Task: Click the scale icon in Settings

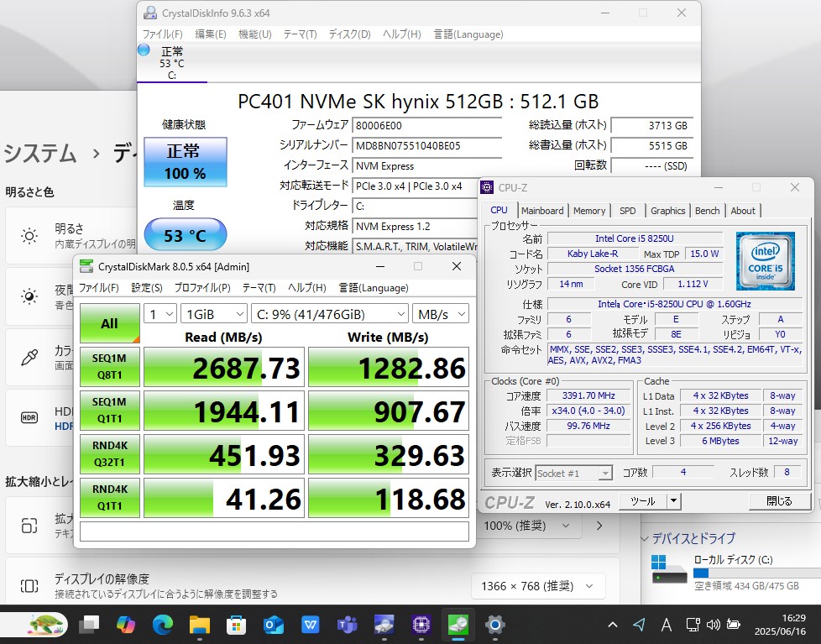Action: tap(29, 526)
